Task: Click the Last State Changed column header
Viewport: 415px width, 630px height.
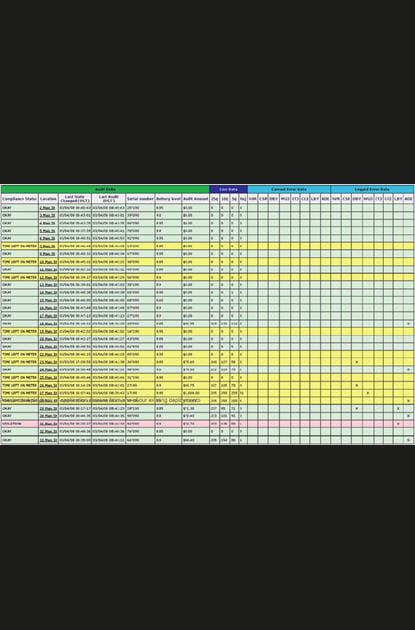Action: (x=75, y=198)
